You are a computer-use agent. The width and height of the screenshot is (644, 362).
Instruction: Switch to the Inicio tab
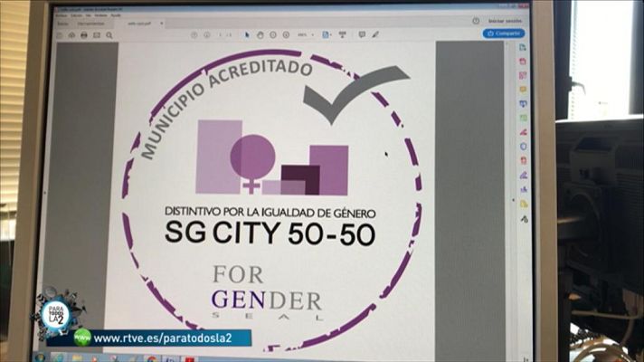(x=62, y=24)
